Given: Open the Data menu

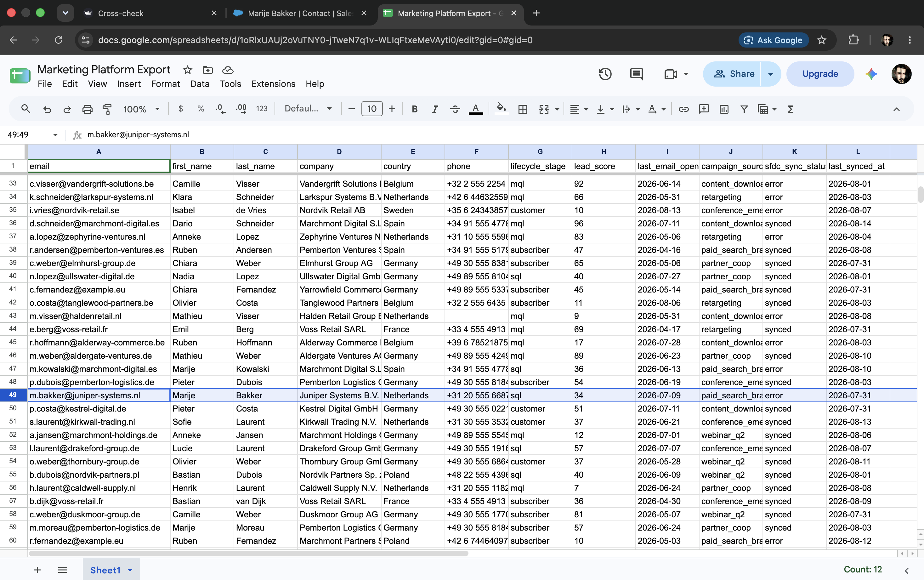Looking at the screenshot, I should click(x=200, y=84).
